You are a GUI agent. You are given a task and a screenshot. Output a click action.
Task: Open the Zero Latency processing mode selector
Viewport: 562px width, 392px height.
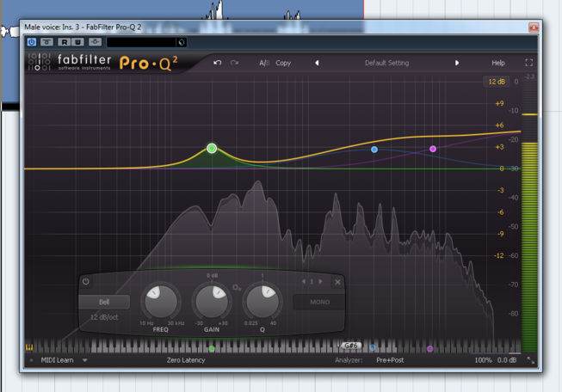[x=186, y=360]
